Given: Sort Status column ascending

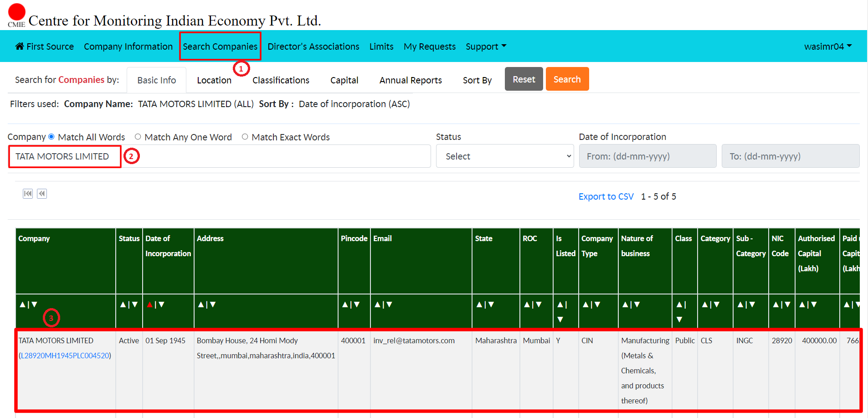Looking at the screenshot, I should 123,304.
